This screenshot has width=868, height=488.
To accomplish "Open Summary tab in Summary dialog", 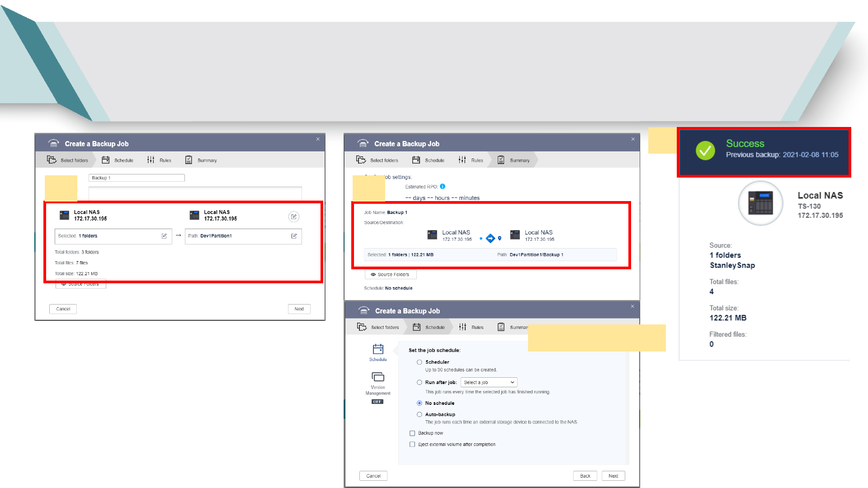I will [513, 160].
